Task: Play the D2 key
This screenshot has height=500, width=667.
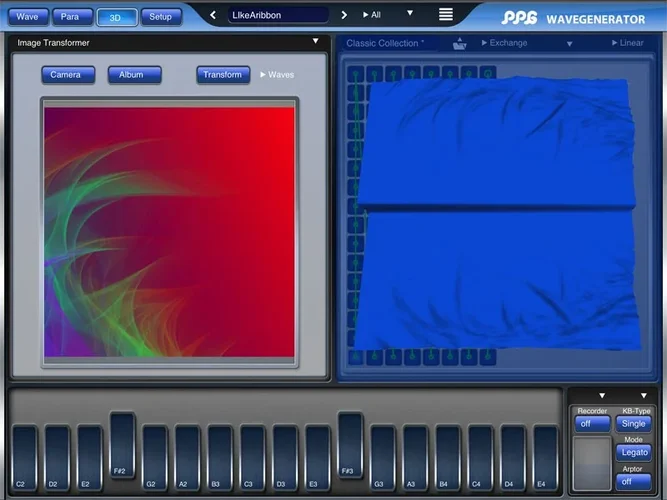Action: pos(57,458)
